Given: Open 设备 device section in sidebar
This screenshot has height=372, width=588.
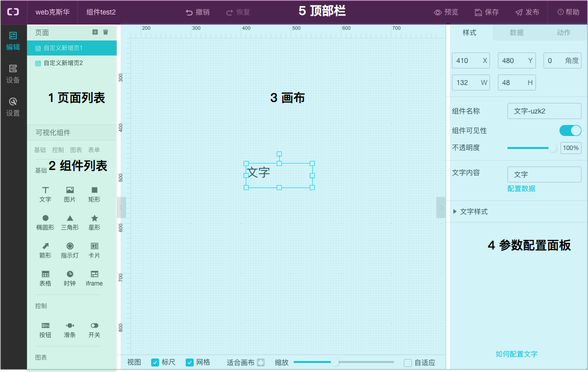Looking at the screenshot, I should click(13, 73).
